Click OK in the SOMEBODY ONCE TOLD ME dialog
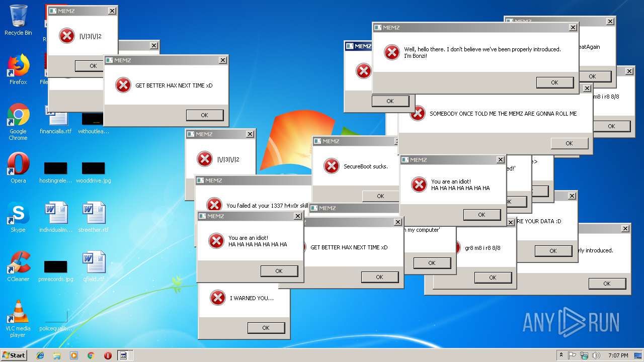This screenshot has height=362, width=644. pyautogui.click(x=569, y=143)
